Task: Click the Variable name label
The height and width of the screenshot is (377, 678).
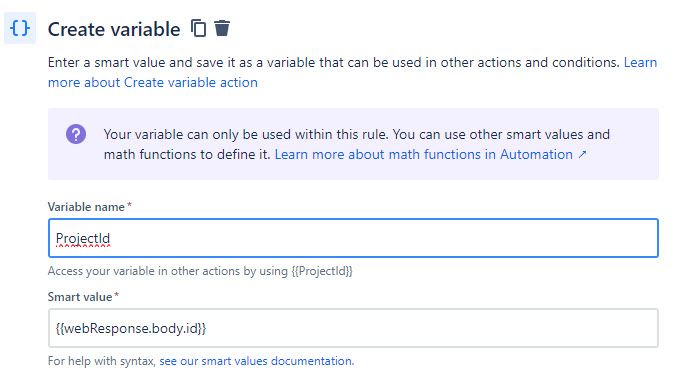Action: pos(86,207)
